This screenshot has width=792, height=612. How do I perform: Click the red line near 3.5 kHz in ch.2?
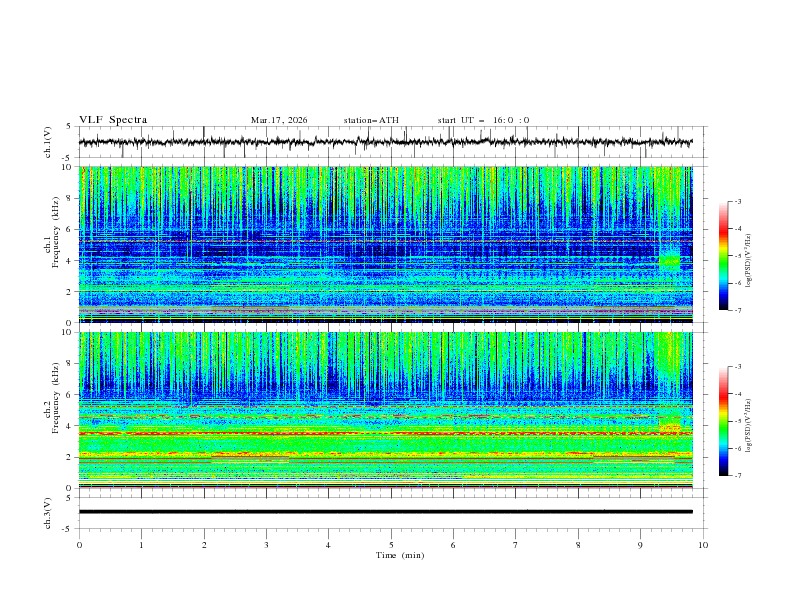(385, 433)
